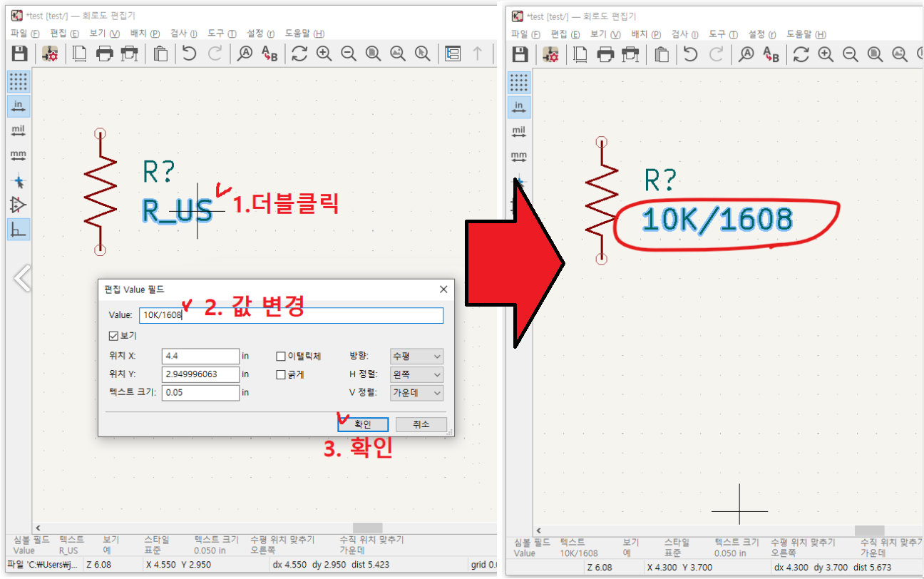Viewport: 924px width, 579px height.
Task: Toggle orthogonal wire mode in the R_US window
Action: pos(19,230)
